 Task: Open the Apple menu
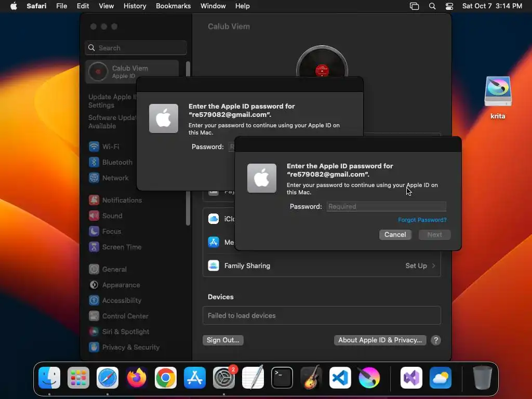(14, 6)
